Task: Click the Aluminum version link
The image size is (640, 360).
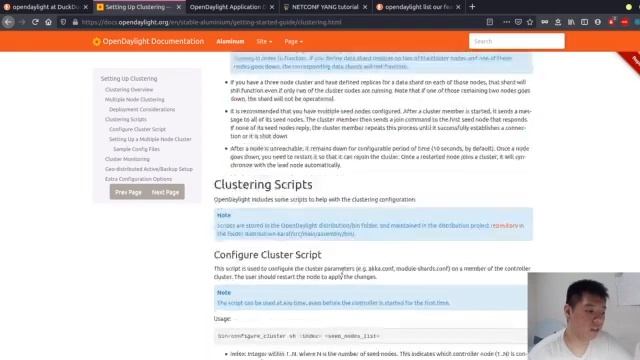Action: pos(230,42)
